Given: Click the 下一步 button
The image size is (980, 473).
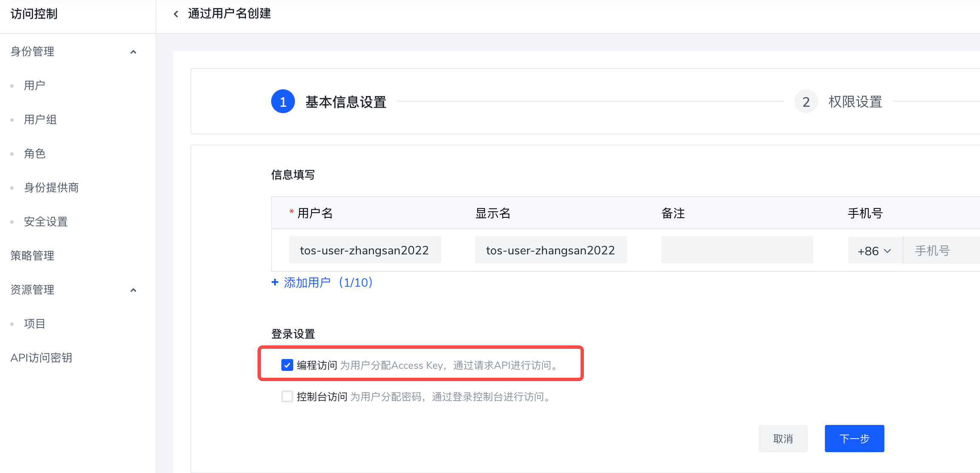Looking at the screenshot, I should tap(854, 439).
